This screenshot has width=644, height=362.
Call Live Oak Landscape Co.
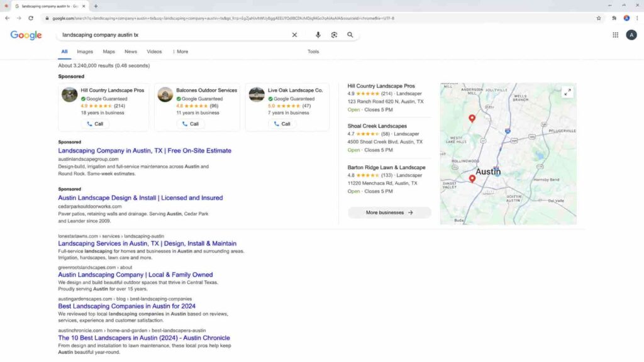282,124
